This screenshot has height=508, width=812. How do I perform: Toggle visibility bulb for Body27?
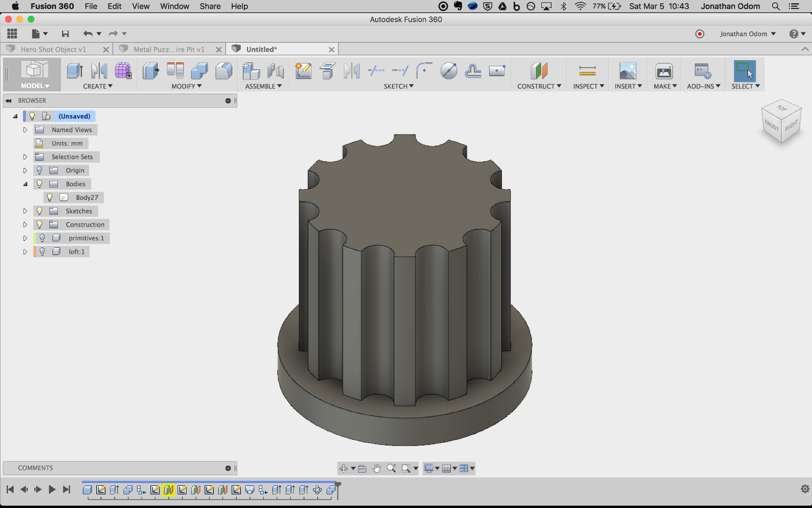point(49,198)
